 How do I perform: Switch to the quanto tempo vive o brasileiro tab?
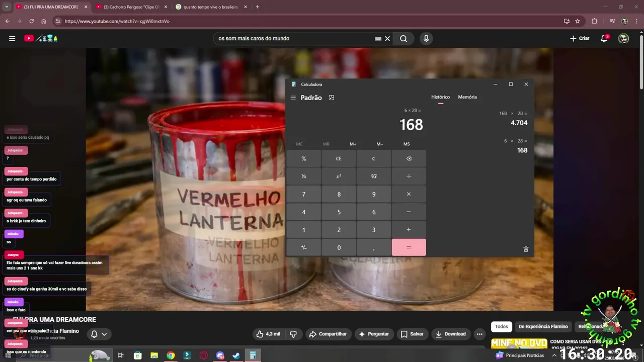[x=211, y=7]
